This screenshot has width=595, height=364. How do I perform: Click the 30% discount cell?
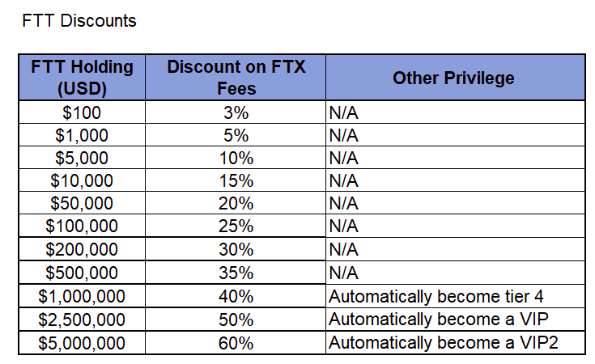point(236,249)
